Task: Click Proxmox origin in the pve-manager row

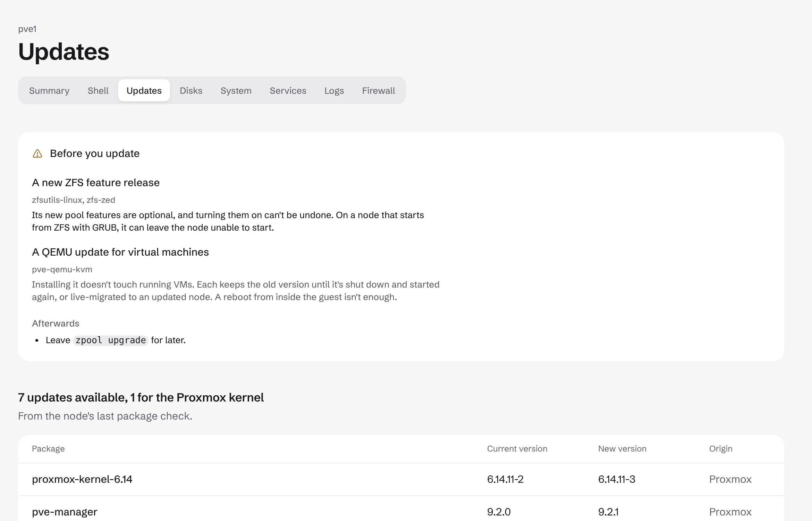Action: click(730, 512)
